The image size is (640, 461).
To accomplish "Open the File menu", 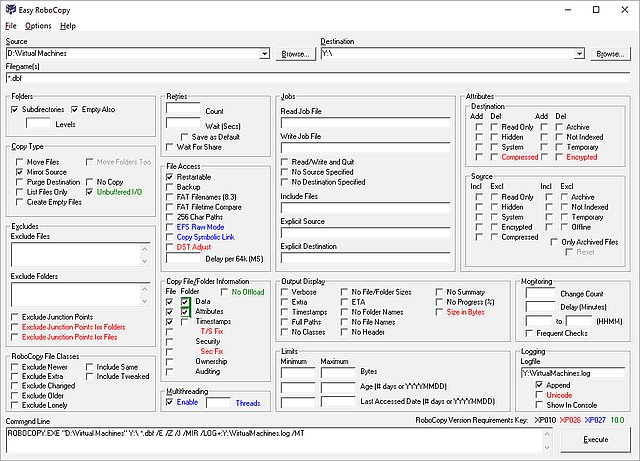I will (10, 25).
